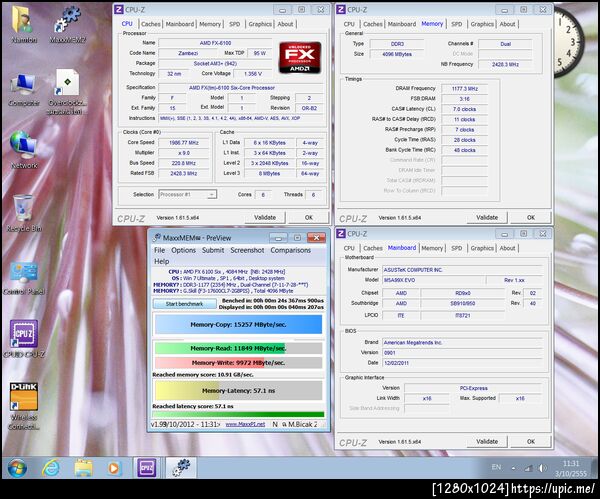600x499 pixels.
Task: Open MaxxMEM Comparisons menu
Action: coord(290,250)
